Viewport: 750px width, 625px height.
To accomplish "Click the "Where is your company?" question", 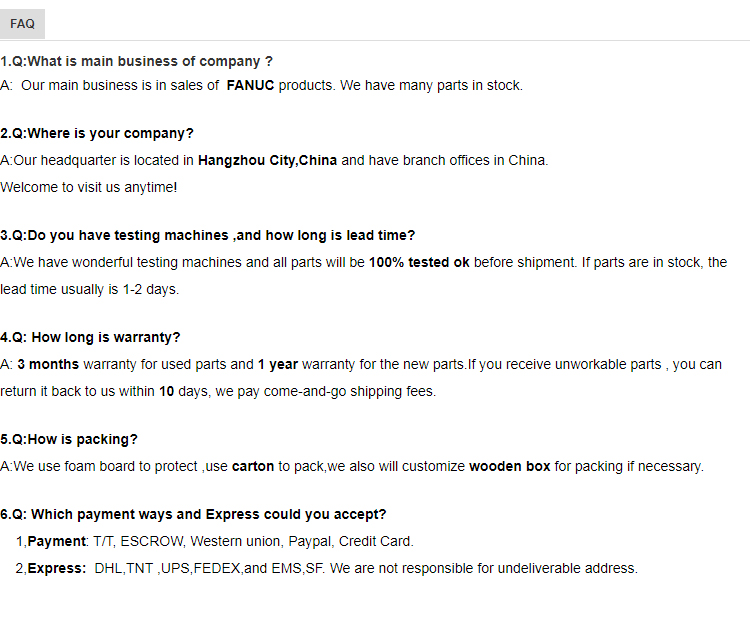I will 97,133.
